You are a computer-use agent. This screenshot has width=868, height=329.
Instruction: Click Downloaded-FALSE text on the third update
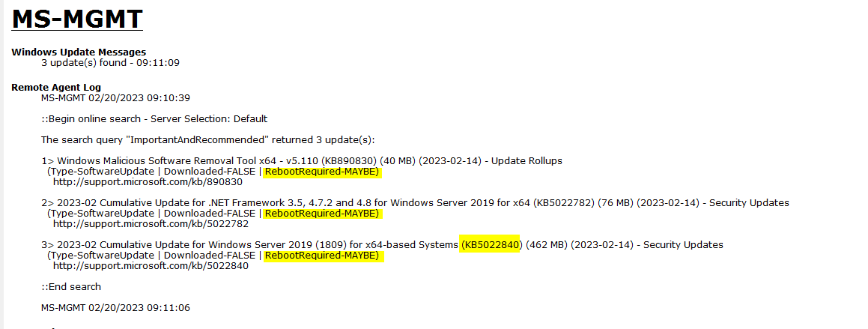coord(210,256)
